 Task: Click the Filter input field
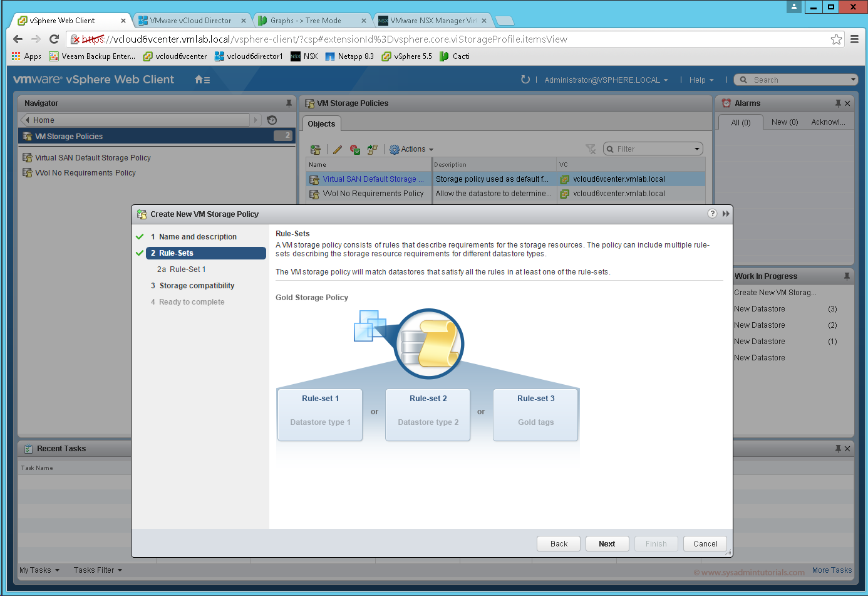pyautogui.click(x=653, y=149)
